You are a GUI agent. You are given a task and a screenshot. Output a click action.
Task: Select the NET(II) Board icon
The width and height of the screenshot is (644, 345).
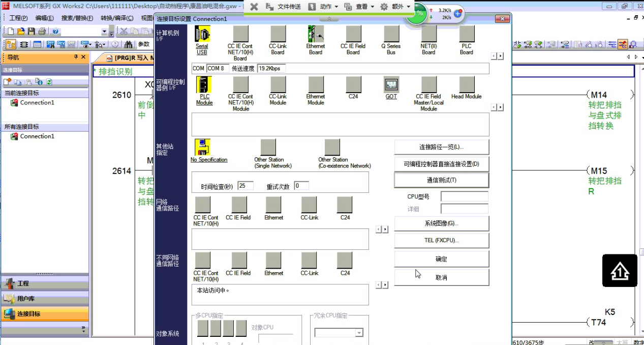click(428, 34)
